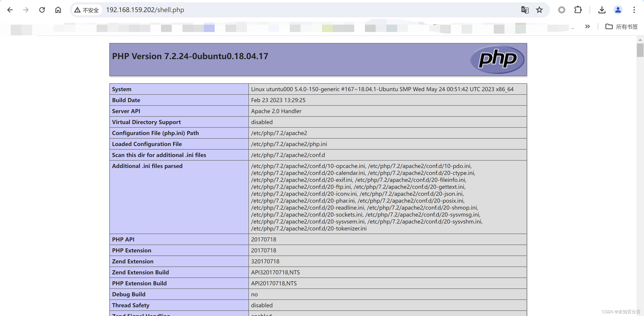Click the browser back arrow
This screenshot has height=316, width=644.
point(10,10)
